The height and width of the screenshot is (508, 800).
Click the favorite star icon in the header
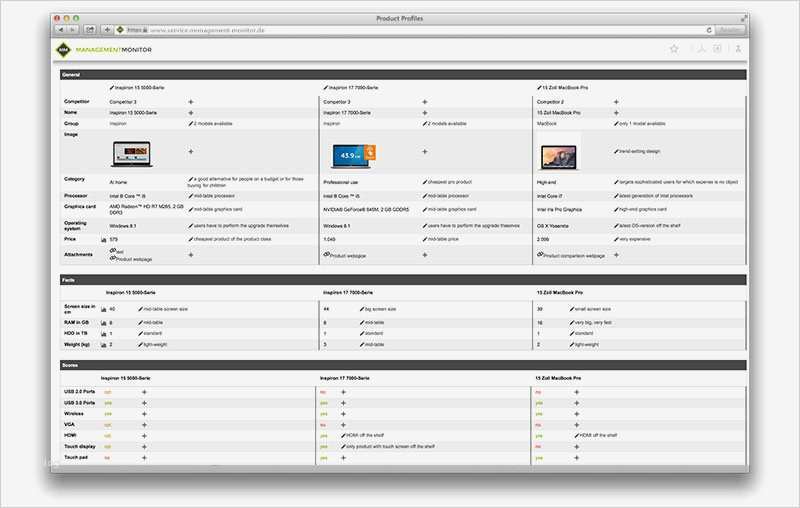pyautogui.click(x=674, y=49)
